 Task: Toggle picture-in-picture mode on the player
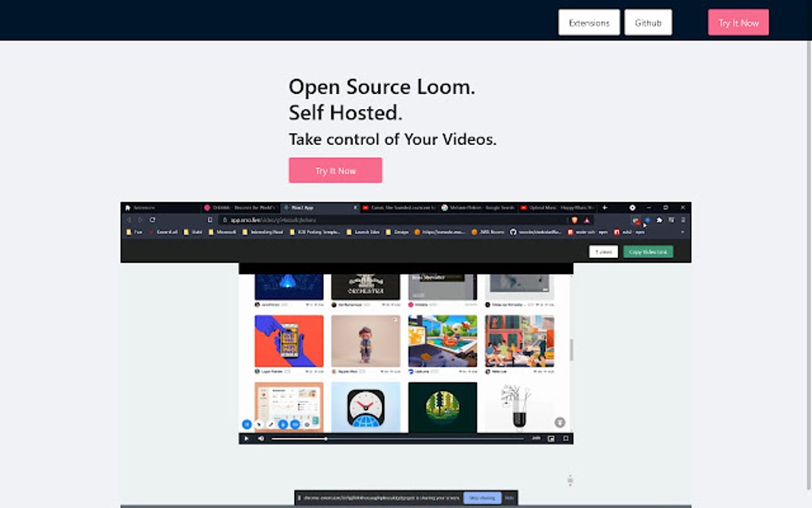552,438
